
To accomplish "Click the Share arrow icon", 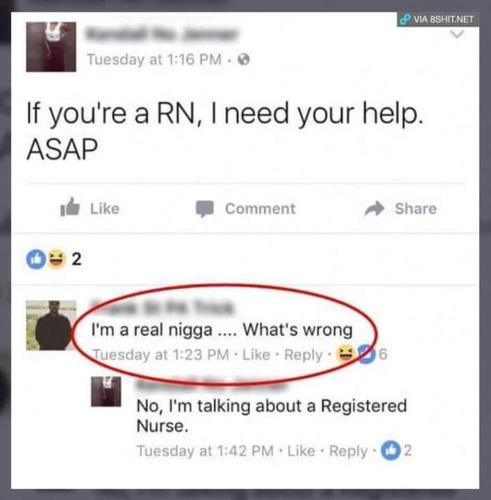I will pyautogui.click(x=374, y=209).
